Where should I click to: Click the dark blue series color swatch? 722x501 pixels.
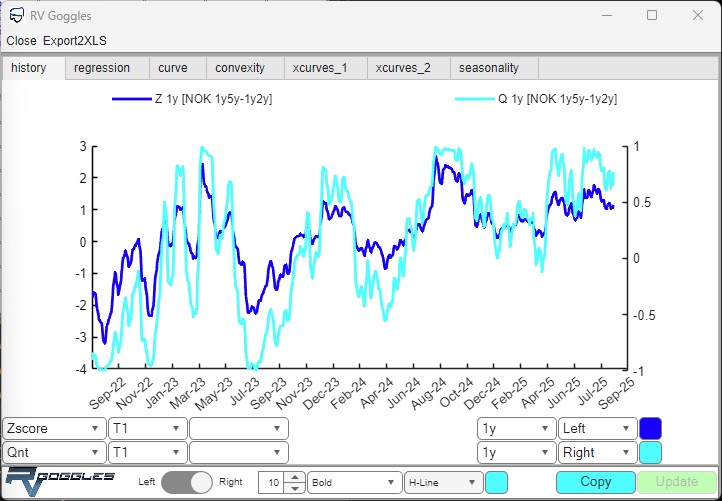[x=650, y=428]
